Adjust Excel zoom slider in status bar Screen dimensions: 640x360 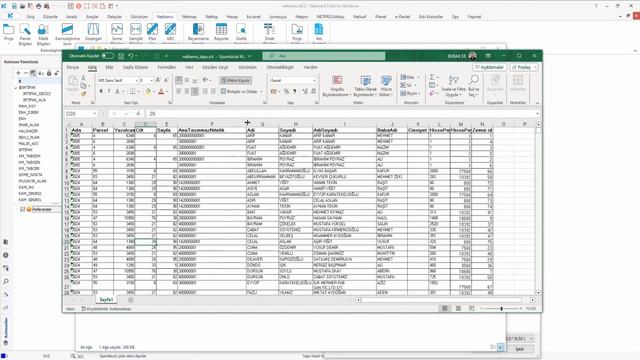pos(502,309)
